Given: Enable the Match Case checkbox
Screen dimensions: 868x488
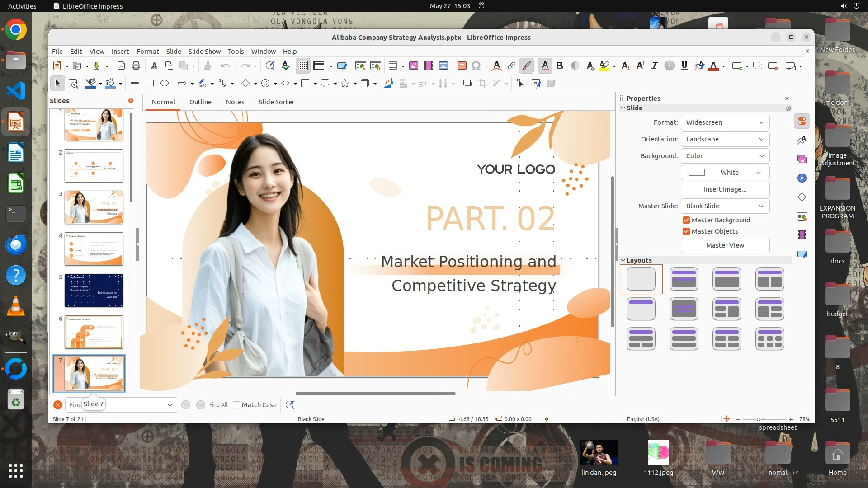Looking at the screenshot, I should click(236, 405).
